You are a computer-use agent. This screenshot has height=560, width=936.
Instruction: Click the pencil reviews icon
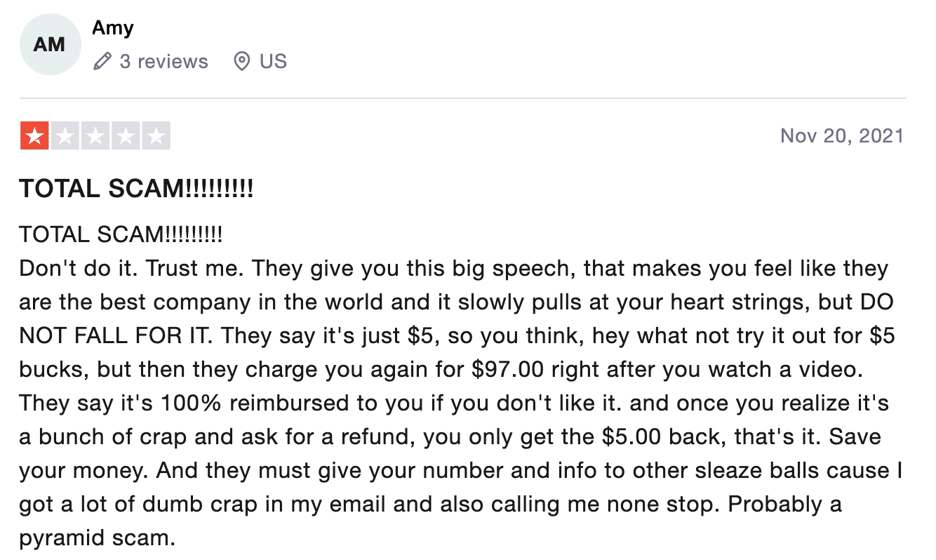(x=102, y=62)
